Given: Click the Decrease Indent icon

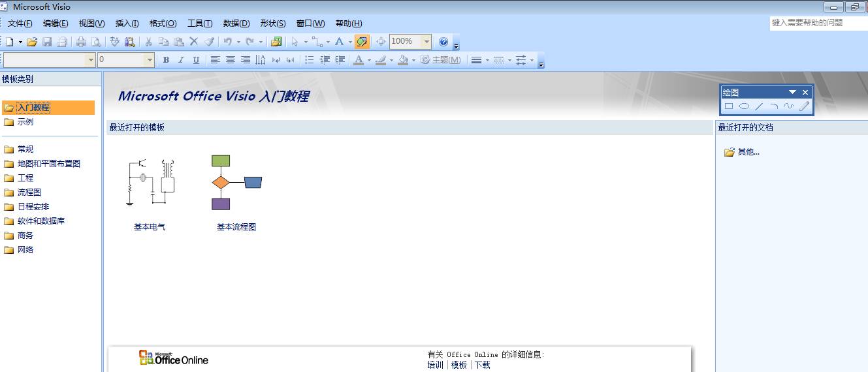Looking at the screenshot, I should (x=325, y=60).
